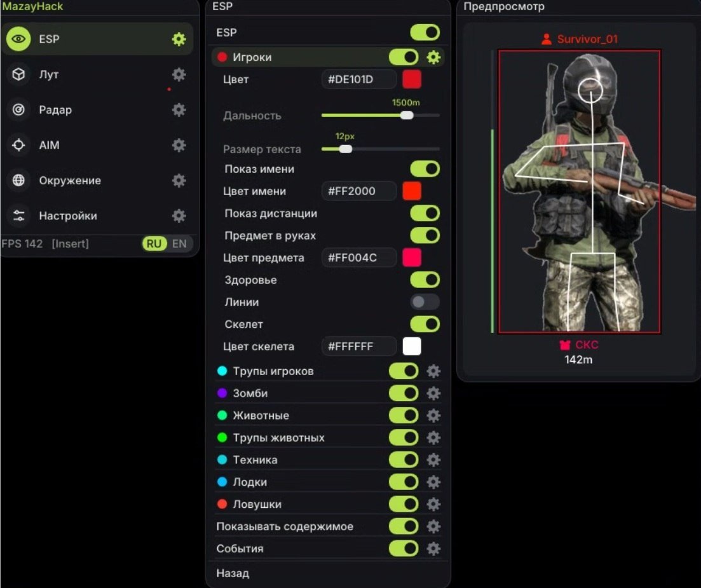The height and width of the screenshot is (588, 701).
Task: Open settings gear next to Радар
Action: pyautogui.click(x=179, y=109)
